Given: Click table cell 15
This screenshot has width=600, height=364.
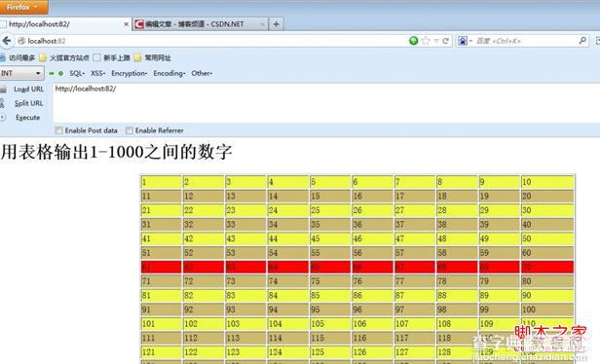Looking at the screenshot, I should (x=330, y=197).
